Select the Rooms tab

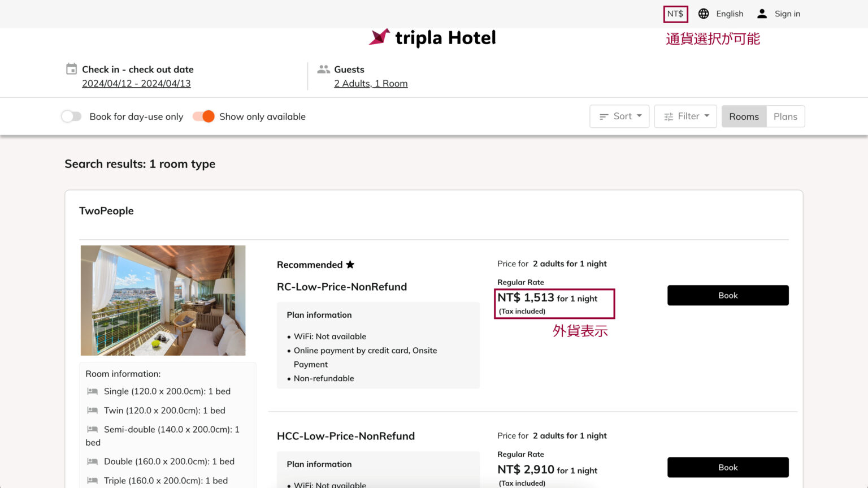tap(744, 116)
